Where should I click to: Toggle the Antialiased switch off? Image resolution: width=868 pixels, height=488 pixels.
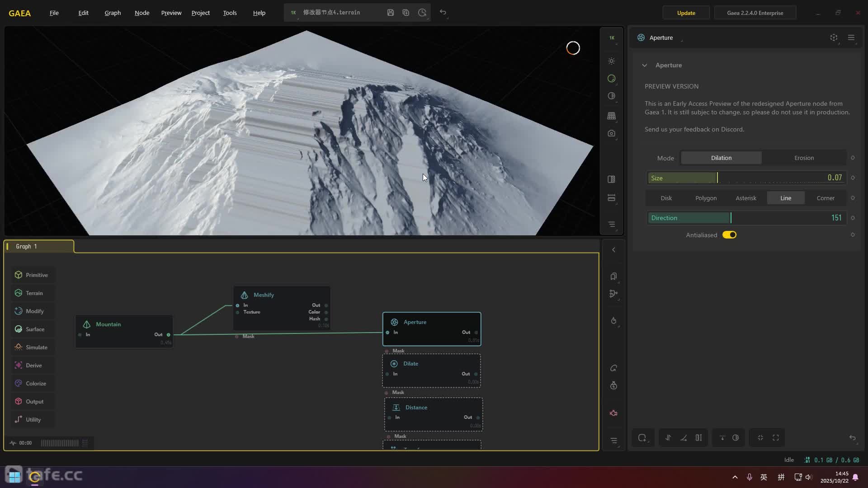pos(729,235)
